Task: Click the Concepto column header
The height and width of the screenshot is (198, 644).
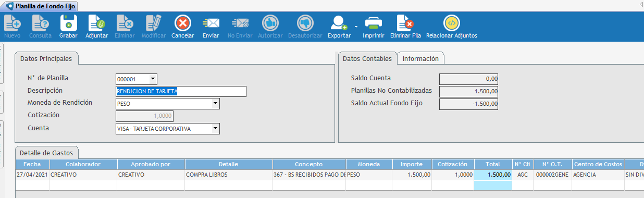Action: [x=309, y=164]
